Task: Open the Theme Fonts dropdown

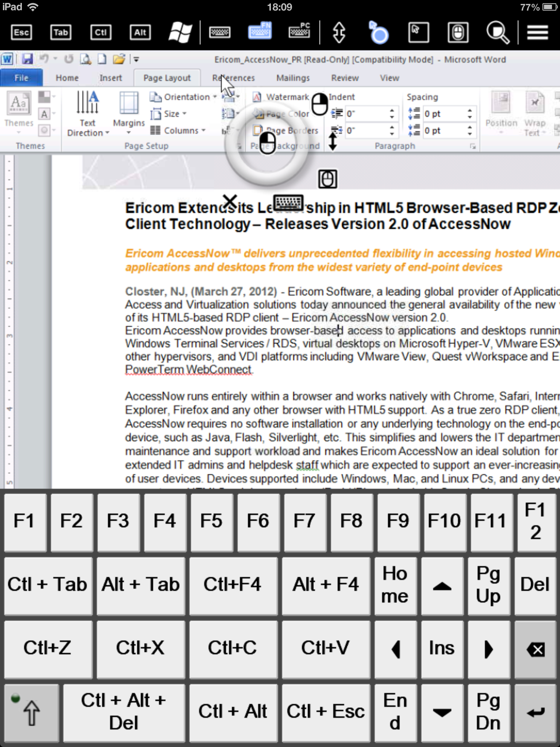Action: point(47,114)
